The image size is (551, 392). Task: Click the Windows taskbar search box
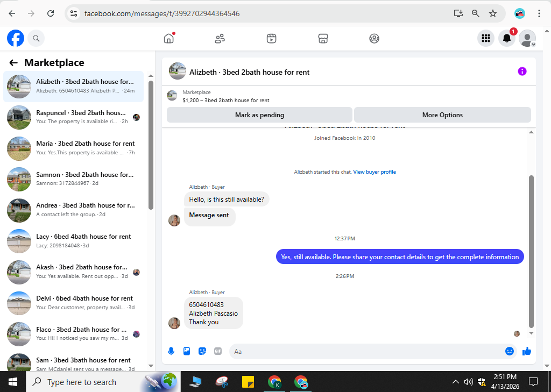[103, 382]
